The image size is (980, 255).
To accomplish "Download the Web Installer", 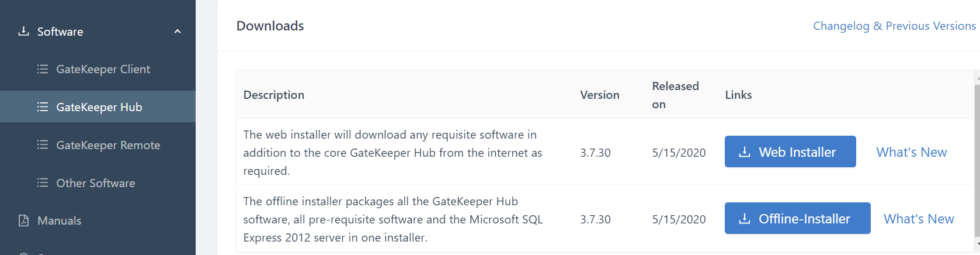I will 790,152.
